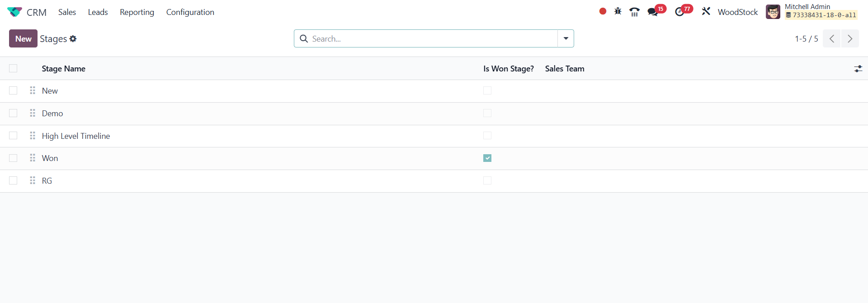
Task: Open the debug bug icon menu
Action: 618,11
